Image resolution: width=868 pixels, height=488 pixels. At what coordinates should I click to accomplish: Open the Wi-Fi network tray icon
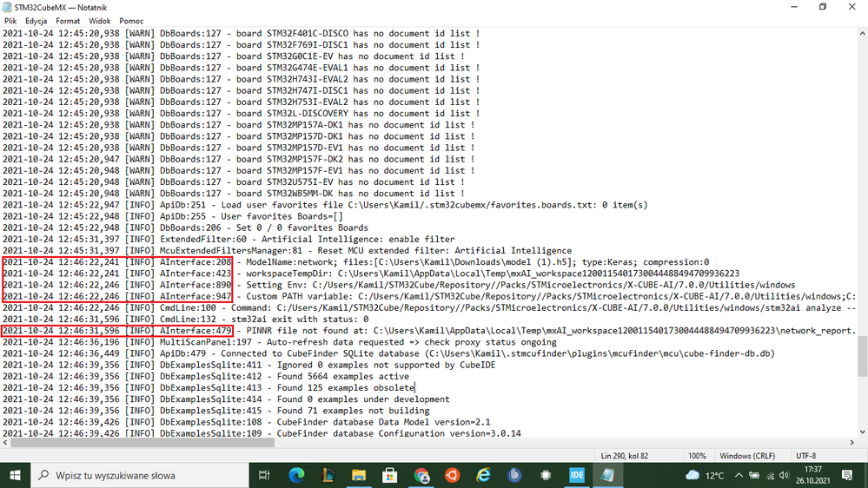point(770,475)
